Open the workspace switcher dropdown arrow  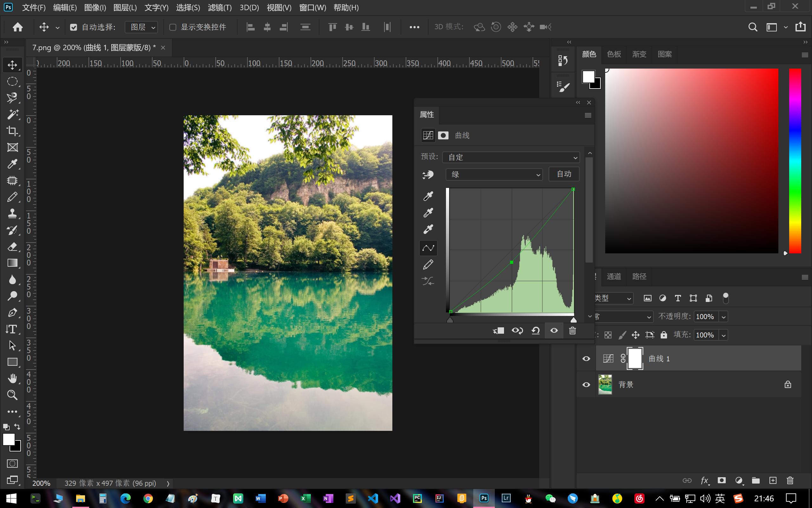click(x=785, y=27)
